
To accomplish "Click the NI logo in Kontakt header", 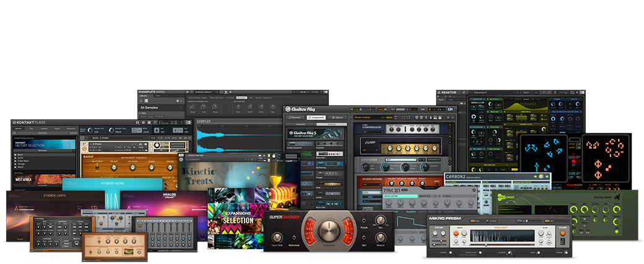I will click(188, 123).
